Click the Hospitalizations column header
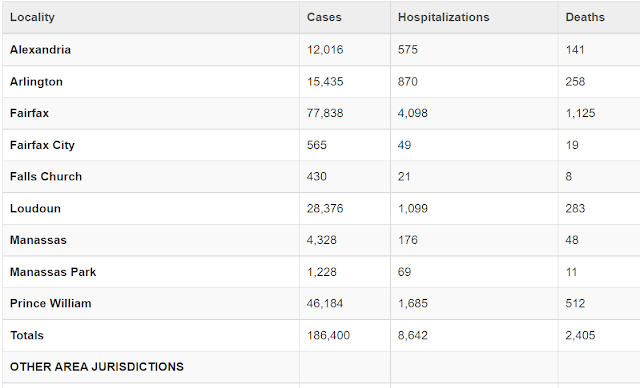640x388 pixels. click(443, 17)
